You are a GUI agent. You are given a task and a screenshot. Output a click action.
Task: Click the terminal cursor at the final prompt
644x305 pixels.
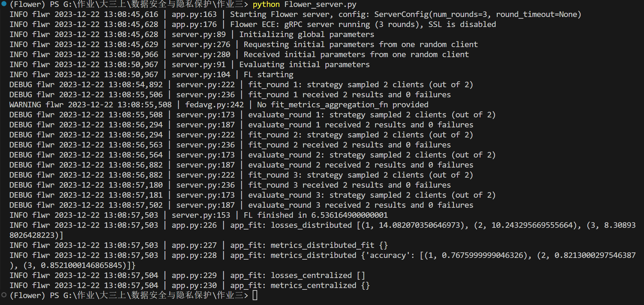click(x=255, y=295)
